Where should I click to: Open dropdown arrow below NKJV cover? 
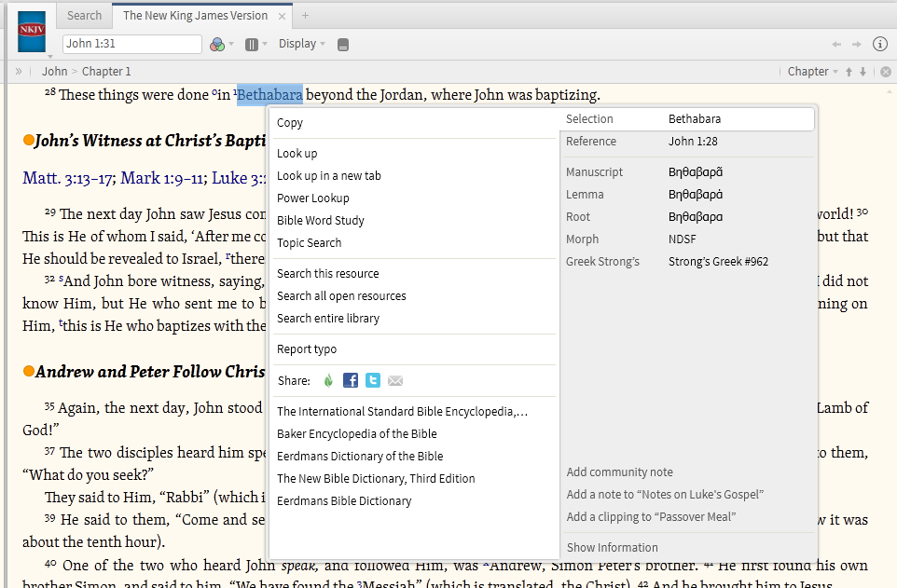50,56
